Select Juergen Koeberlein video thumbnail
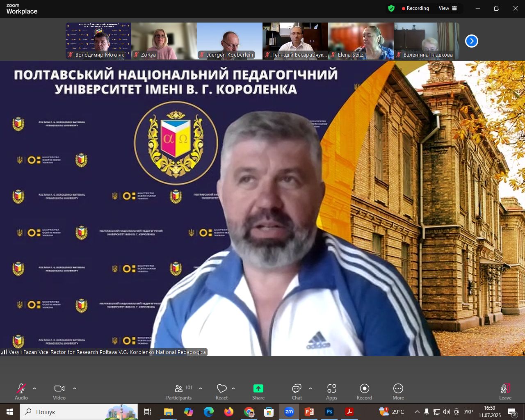Viewport: 525px width, 420px height. 230,41
